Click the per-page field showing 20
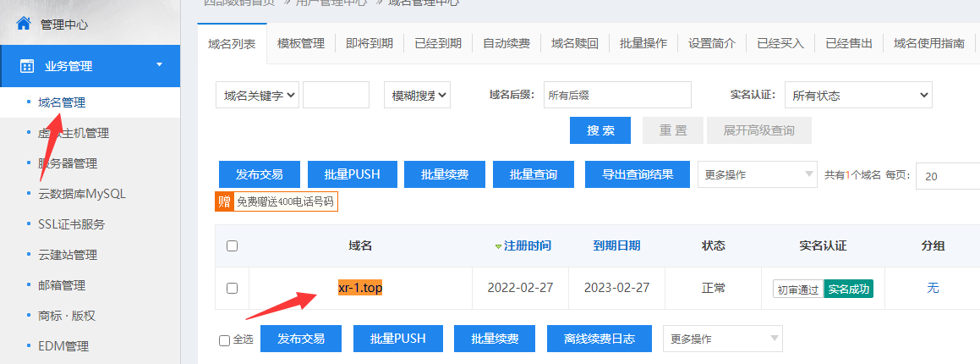980x364 pixels. click(948, 176)
